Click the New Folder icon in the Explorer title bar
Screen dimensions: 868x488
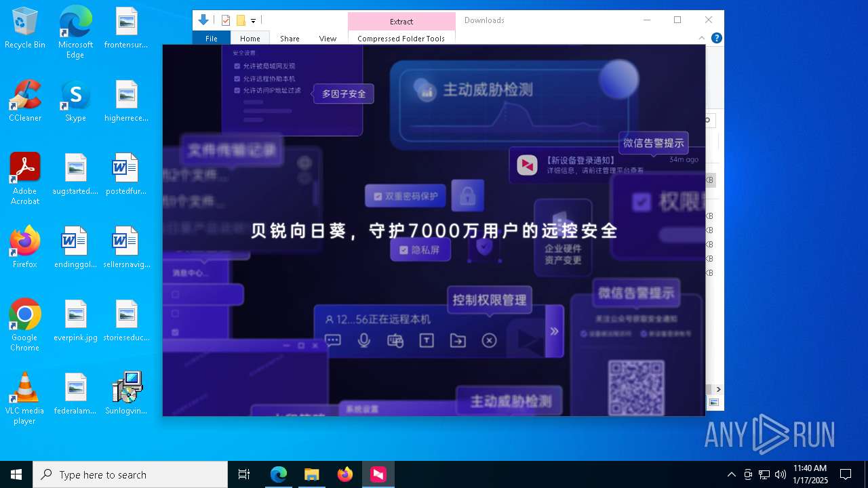click(241, 20)
